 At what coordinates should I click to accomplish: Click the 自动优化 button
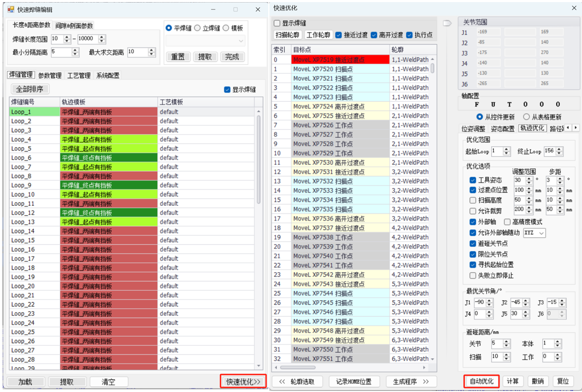pyautogui.click(x=481, y=381)
